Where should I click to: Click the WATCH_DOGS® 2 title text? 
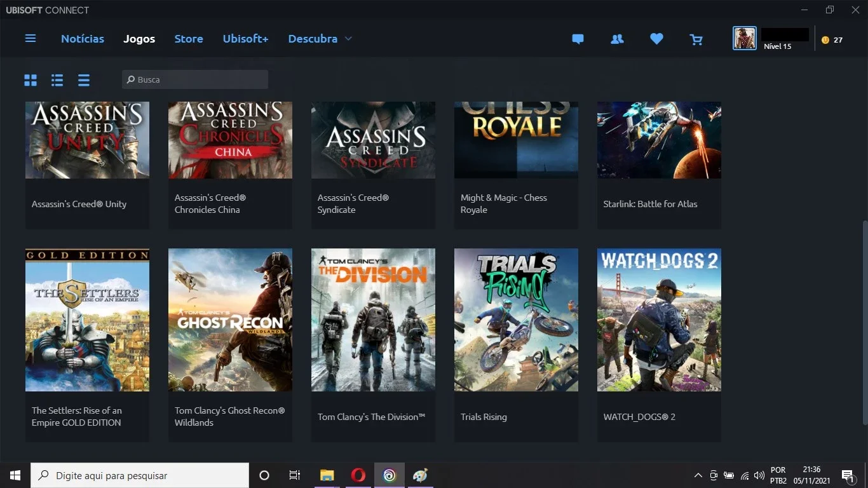[x=639, y=417]
